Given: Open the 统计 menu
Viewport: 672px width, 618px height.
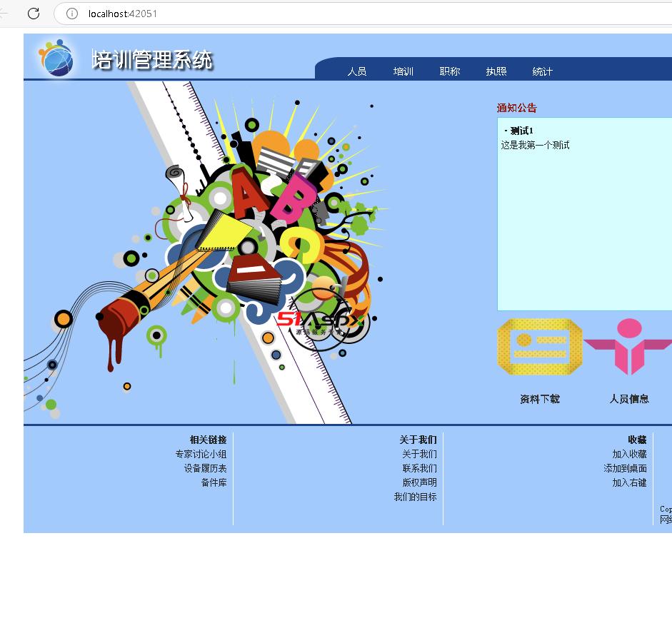Looking at the screenshot, I should (542, 71).
